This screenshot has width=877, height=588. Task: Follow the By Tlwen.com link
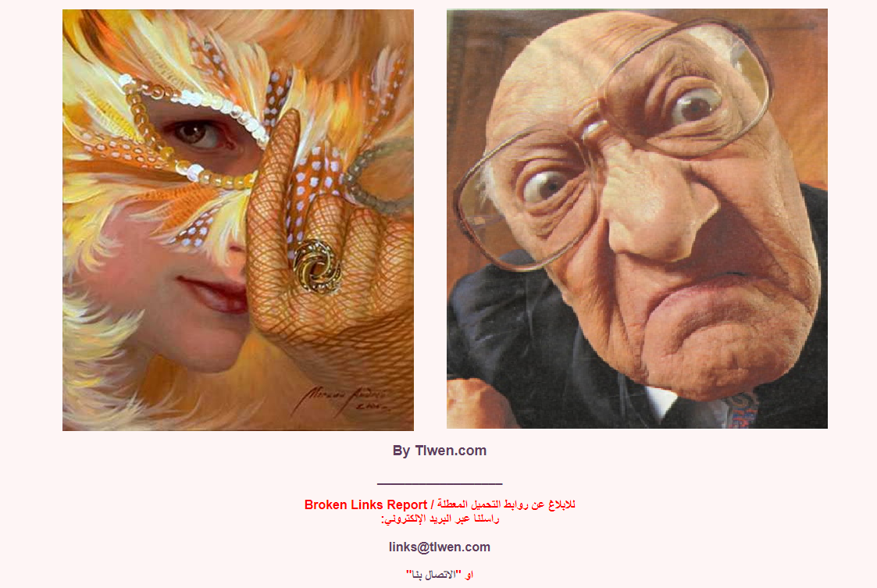440,451
